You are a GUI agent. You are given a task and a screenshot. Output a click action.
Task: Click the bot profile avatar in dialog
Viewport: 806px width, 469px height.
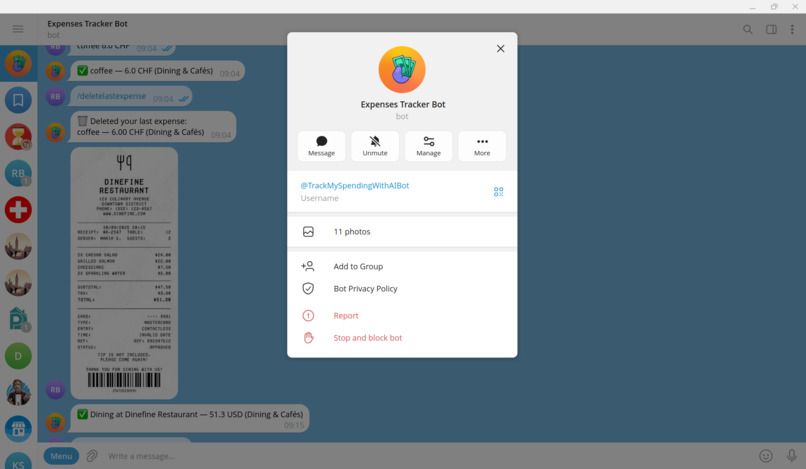[402, 69]
